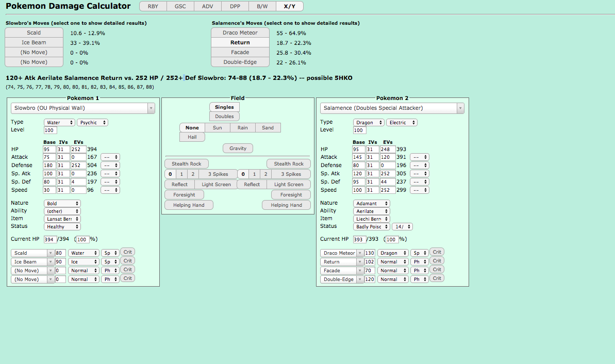Set weather to Hail
The image size is (615, 364).
192,137
